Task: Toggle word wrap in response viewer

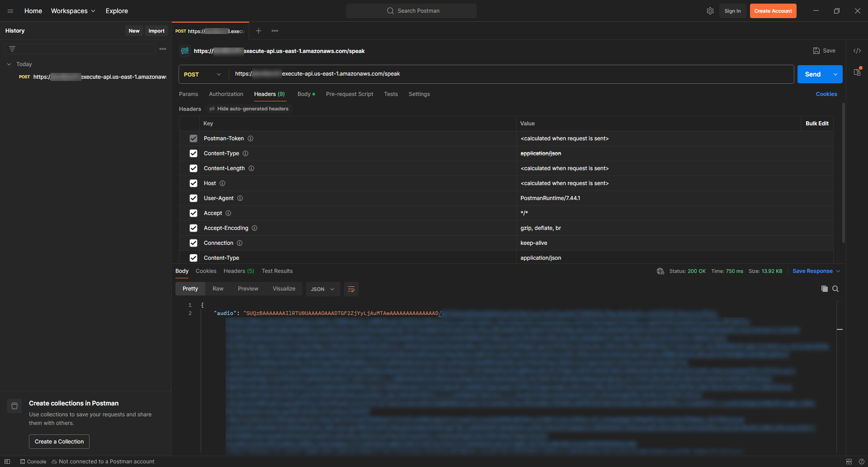Action: 351,289
